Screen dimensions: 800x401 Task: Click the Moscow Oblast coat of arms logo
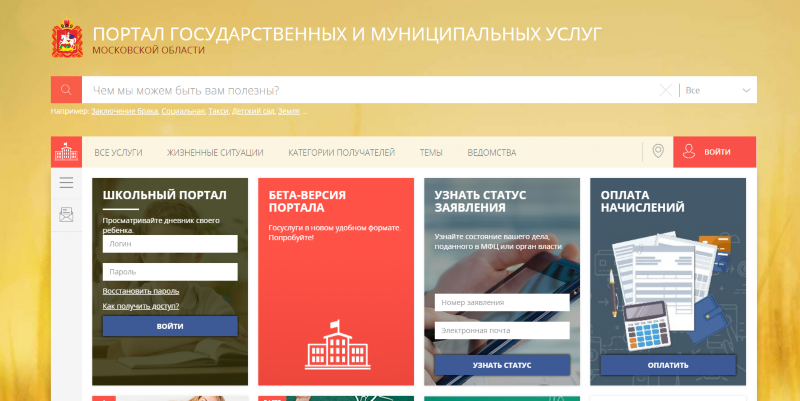coord(67,39)
